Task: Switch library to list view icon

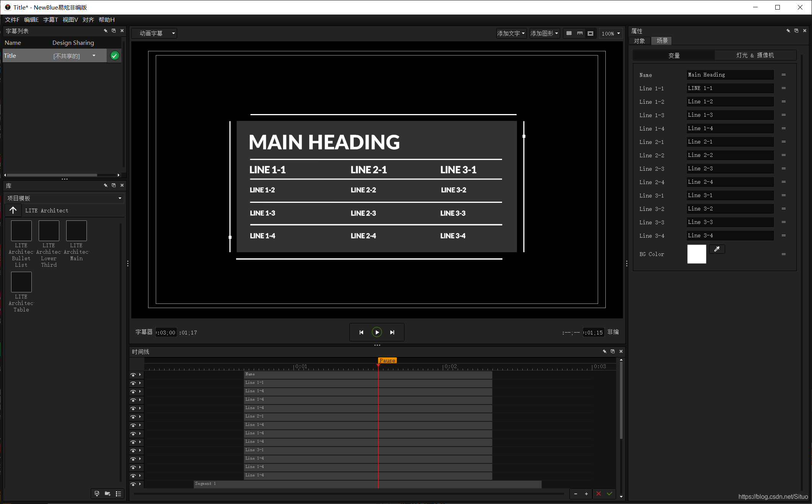Action: coord(118,494)
